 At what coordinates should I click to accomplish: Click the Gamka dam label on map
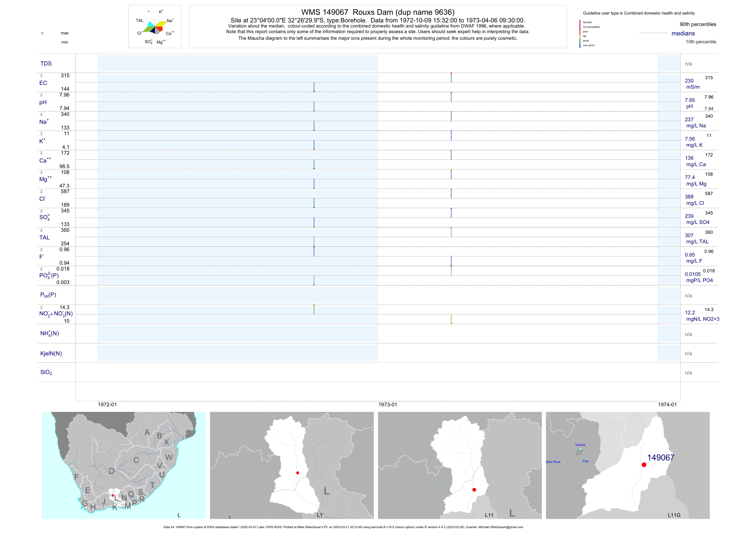[x=580, y=445]
